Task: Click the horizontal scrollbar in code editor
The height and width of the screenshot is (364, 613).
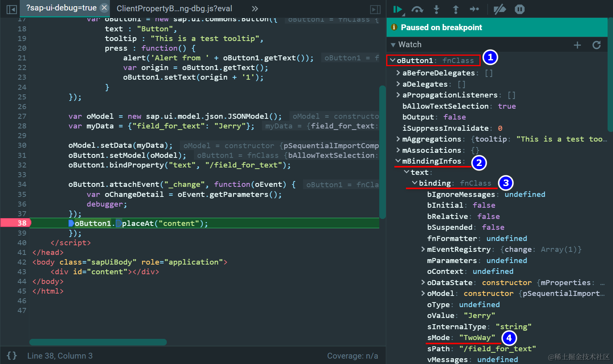Action: pyautogui.click(x=98, y=342)
